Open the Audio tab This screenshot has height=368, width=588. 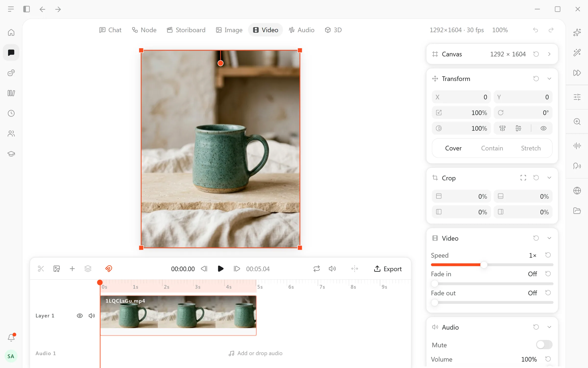[301, 30]
